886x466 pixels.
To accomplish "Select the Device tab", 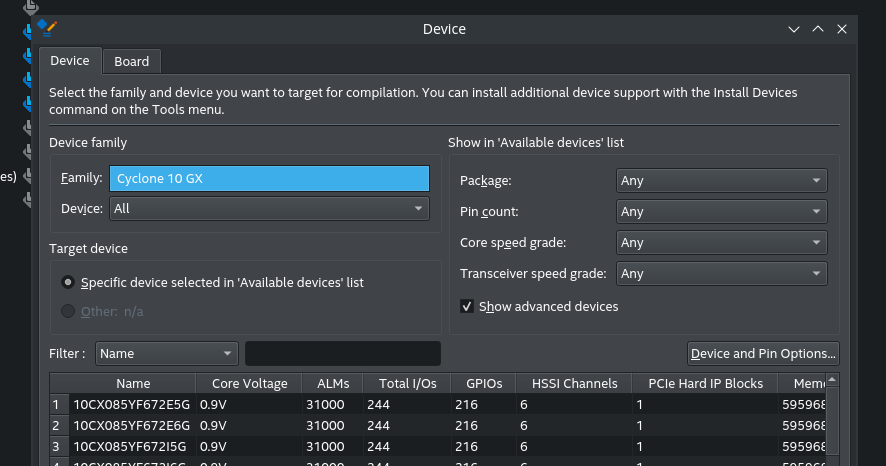I will [70, 61].
